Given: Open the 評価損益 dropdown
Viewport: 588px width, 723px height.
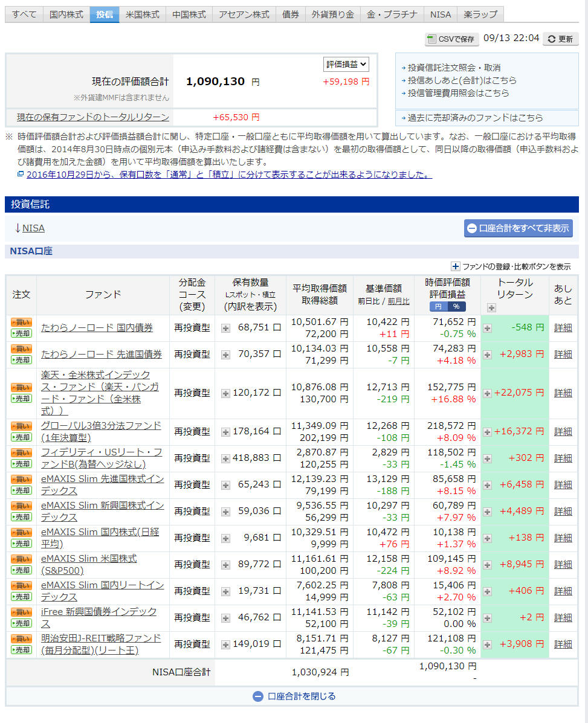Looking at the screenshot, I should (346, 65).
